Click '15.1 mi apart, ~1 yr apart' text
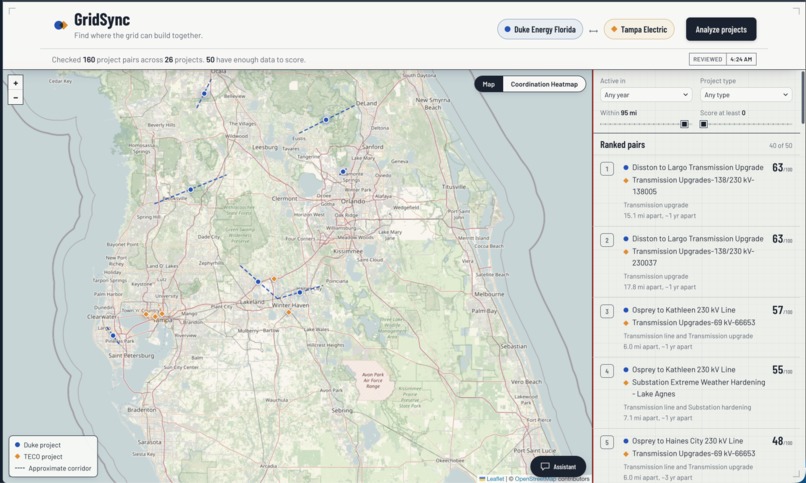Image resolution: width=806 pixels, height=483 pixels. [x=660, y=216]
